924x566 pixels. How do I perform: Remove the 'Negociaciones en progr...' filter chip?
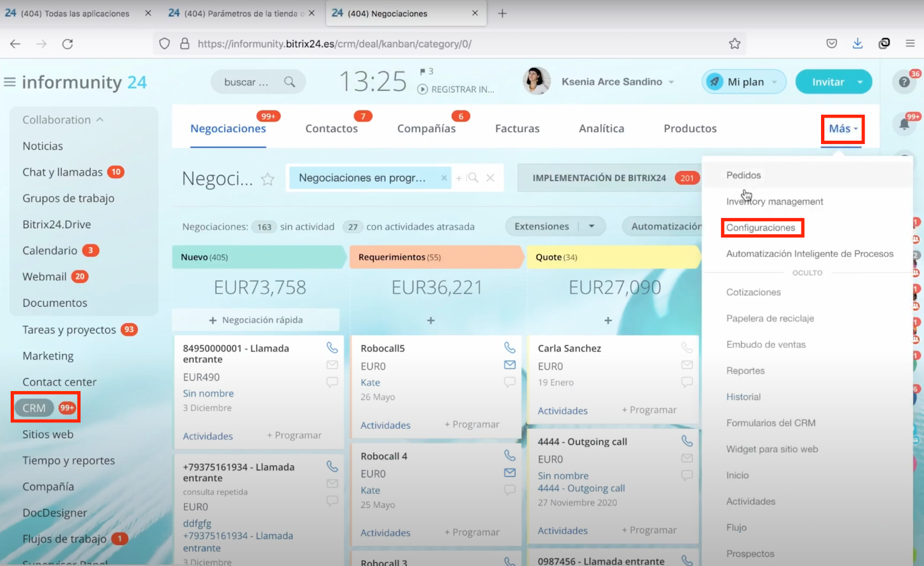click(444, 178)
